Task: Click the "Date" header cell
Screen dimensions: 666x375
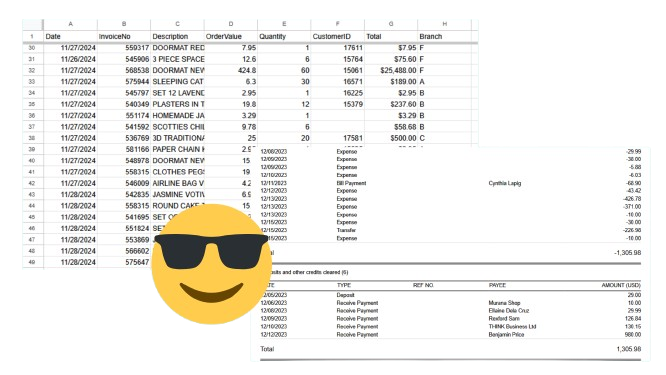Action: (x=71, y=37)
